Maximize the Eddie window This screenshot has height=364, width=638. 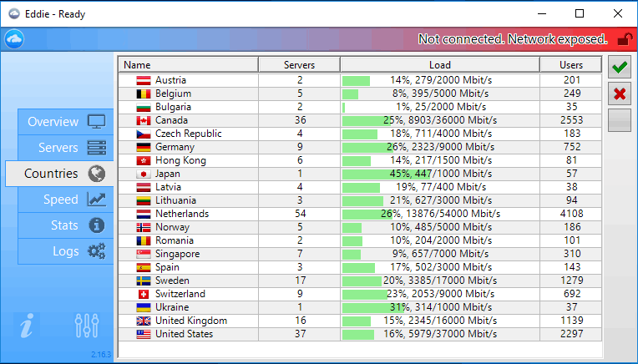(580, 14)
